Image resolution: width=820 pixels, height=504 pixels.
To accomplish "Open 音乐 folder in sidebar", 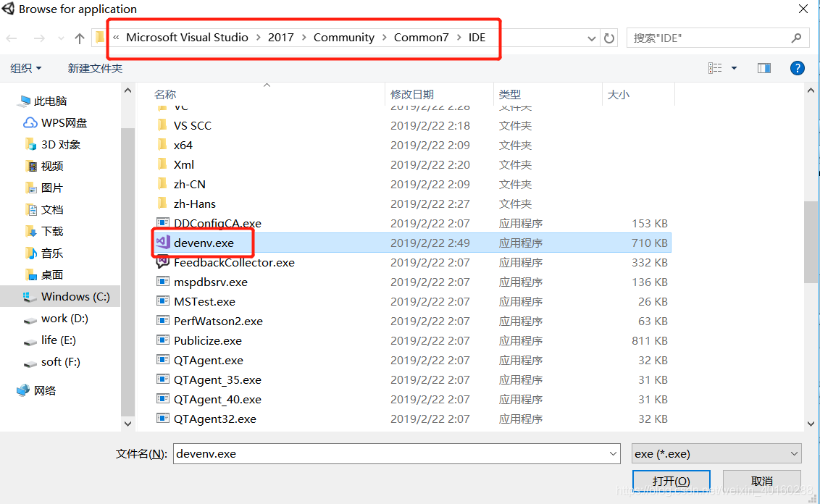I will click(x=52, y=253).
